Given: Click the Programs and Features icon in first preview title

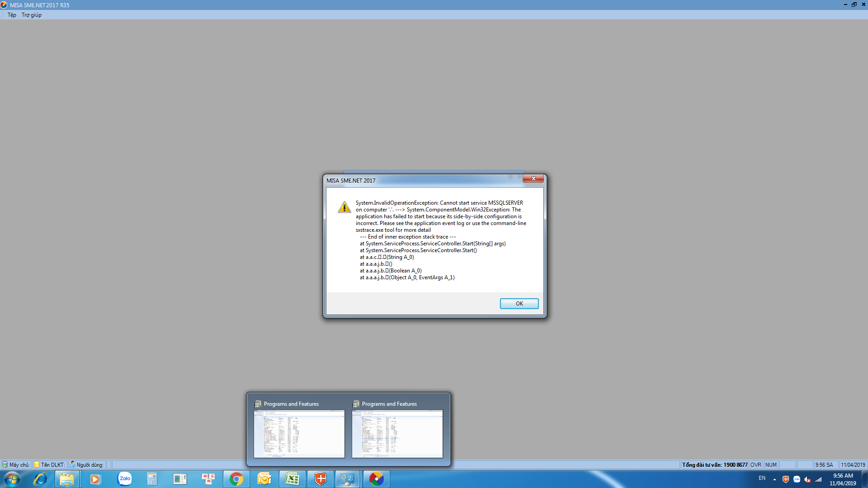Looking at the screenshot, I should click(258, 404).
